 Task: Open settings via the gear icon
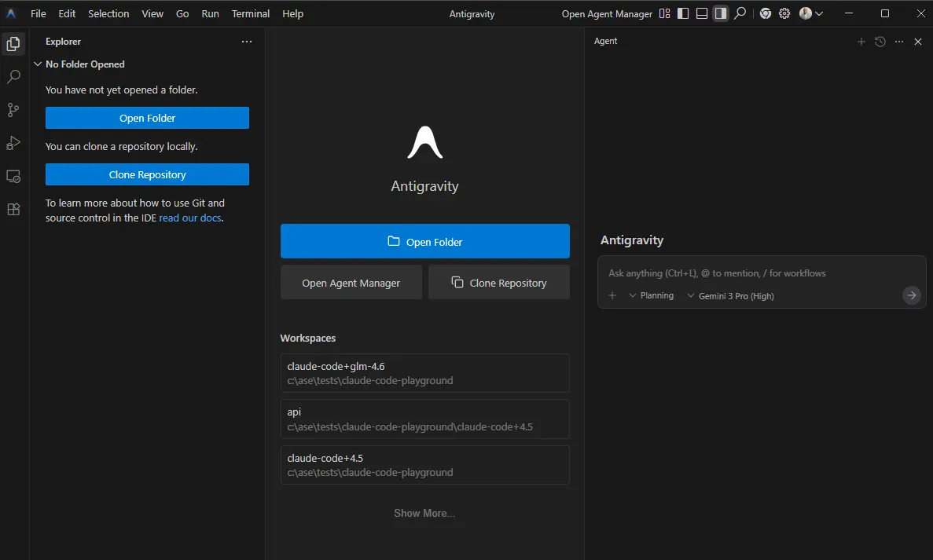[785, 13]
